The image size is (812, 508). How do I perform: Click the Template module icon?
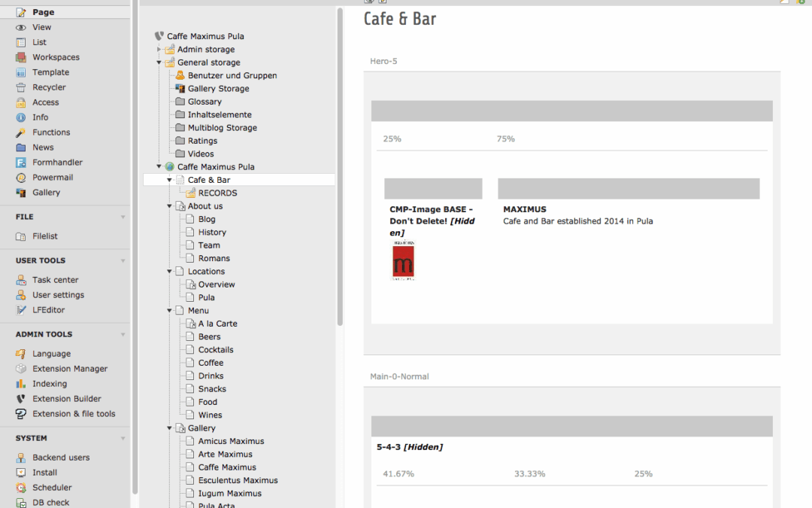[x=21, y=72]
